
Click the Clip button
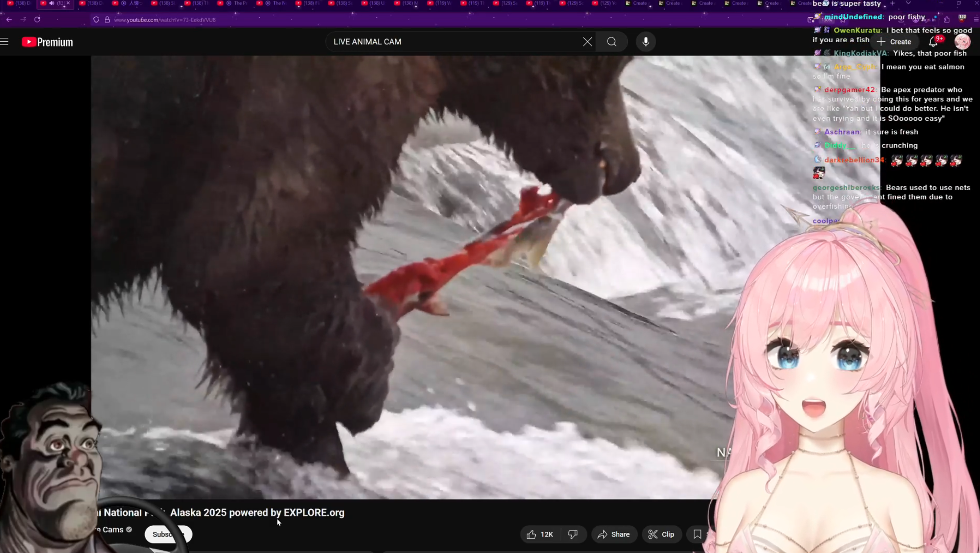(661, 534)
